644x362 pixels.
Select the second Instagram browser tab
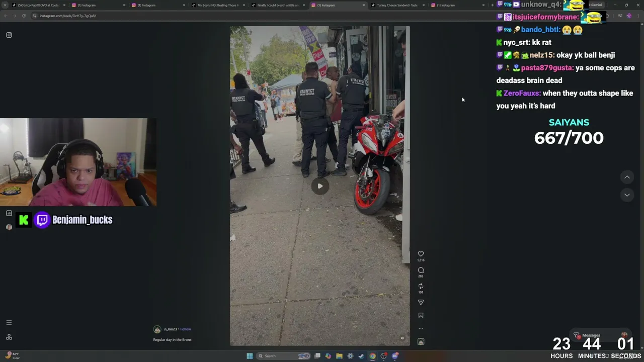(158, 5)
